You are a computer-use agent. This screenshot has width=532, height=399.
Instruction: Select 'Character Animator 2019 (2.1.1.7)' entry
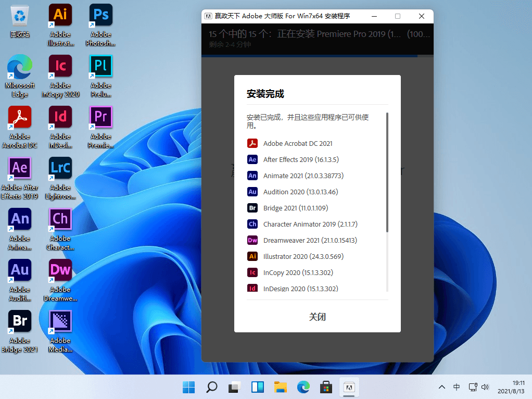click(310, 224)
